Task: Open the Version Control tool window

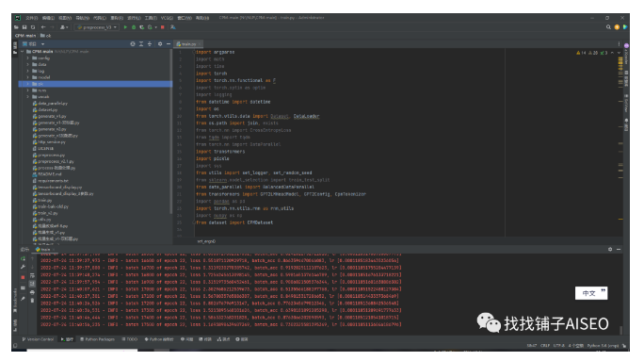Action: 38,339
